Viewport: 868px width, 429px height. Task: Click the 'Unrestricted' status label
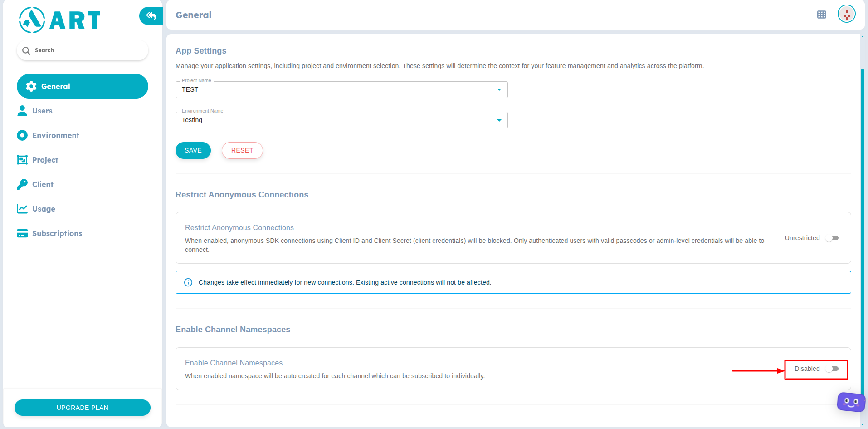tap(802, 238)
